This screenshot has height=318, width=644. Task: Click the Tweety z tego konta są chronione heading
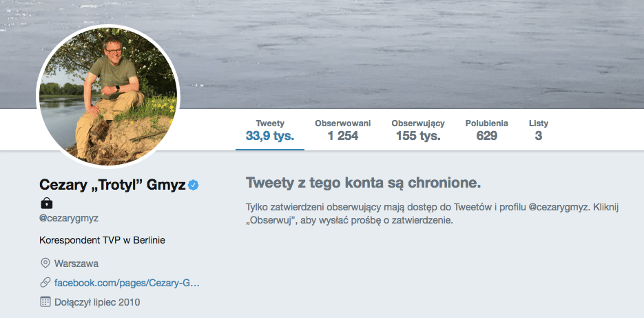pos(362,183)
